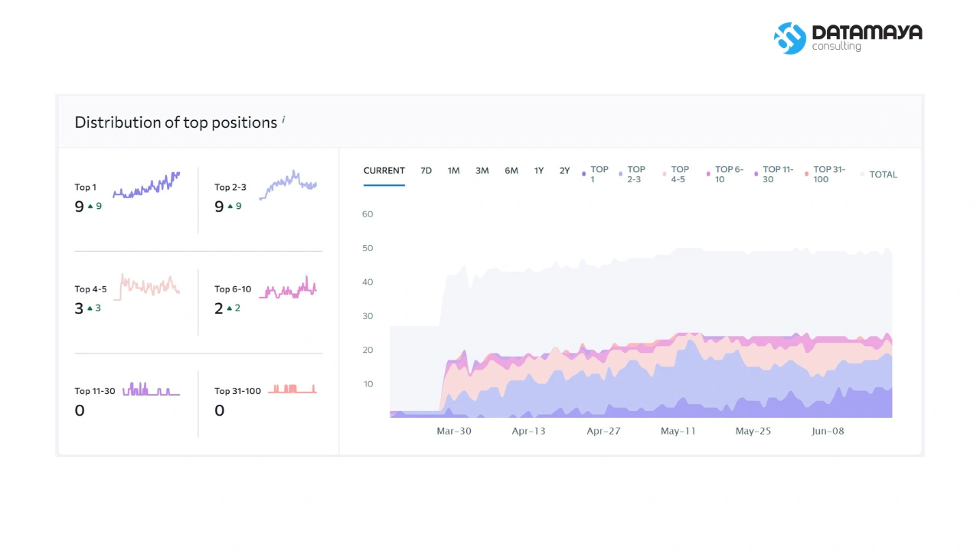Open the Top 1 sparkline chart
Screen dimensions: 980x551
pyautogui.click(x=146, y=185)
